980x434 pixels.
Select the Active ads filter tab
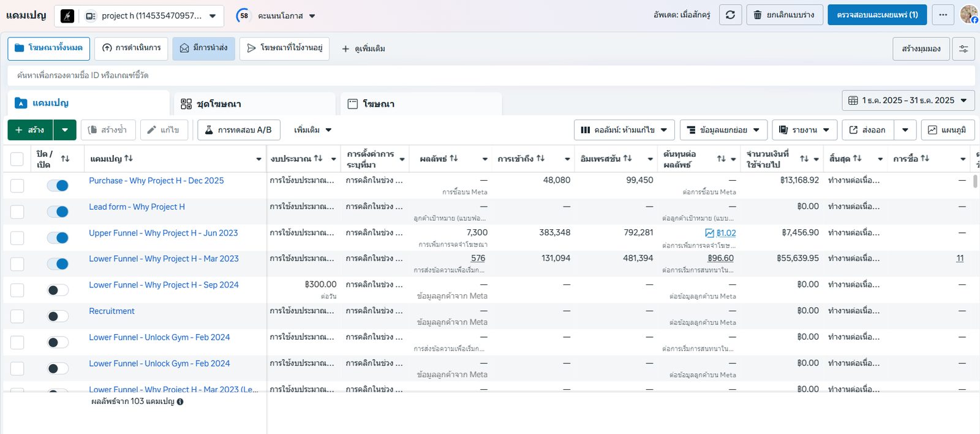pyautogui.click(x=285, y=48)
